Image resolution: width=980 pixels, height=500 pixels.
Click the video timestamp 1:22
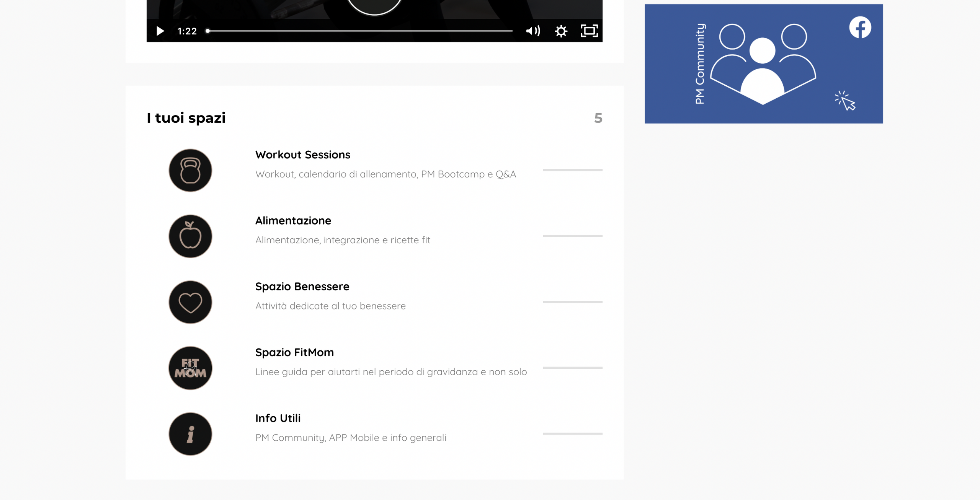pyautogui.click(x=187, y=31)
